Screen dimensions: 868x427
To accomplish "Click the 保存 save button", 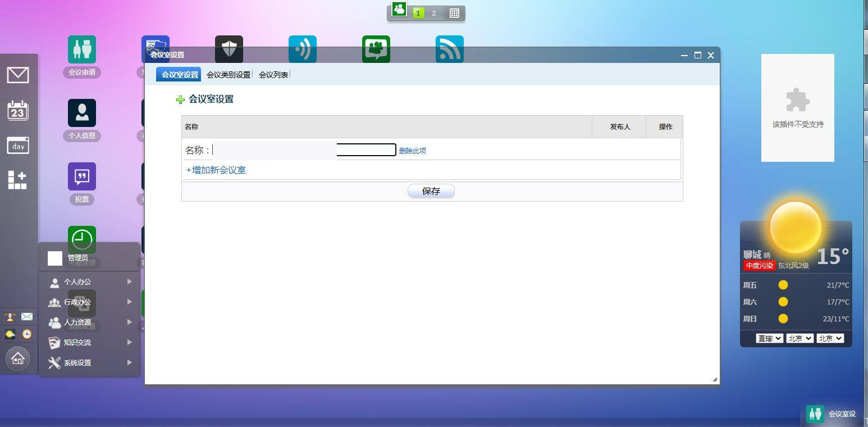I will [431, 190].
